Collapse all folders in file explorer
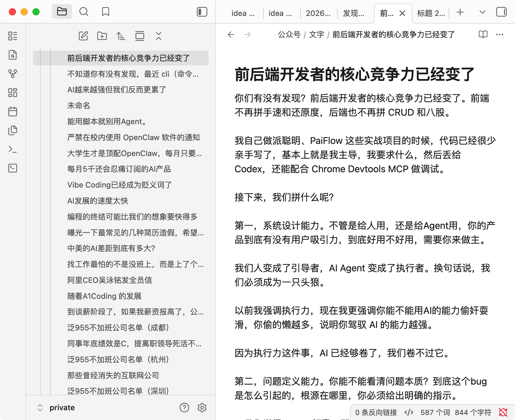The height and width of the screenshot is (420, 515). [159, 36]
